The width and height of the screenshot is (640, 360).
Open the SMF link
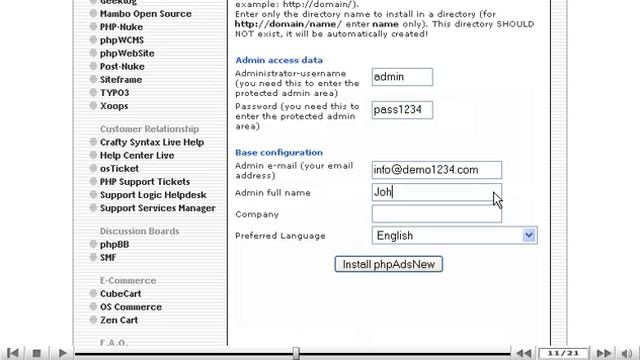pyautogui.click(x=108, y=258)
